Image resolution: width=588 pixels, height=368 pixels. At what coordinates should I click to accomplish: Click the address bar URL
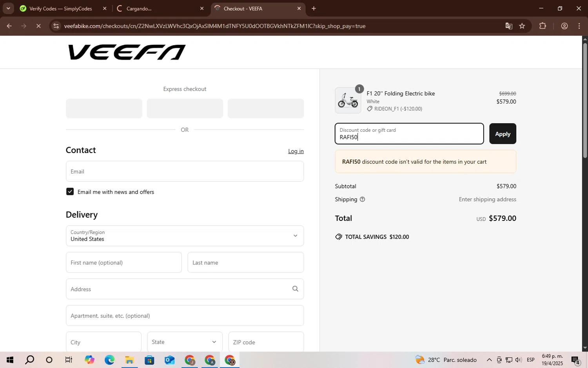215,26
